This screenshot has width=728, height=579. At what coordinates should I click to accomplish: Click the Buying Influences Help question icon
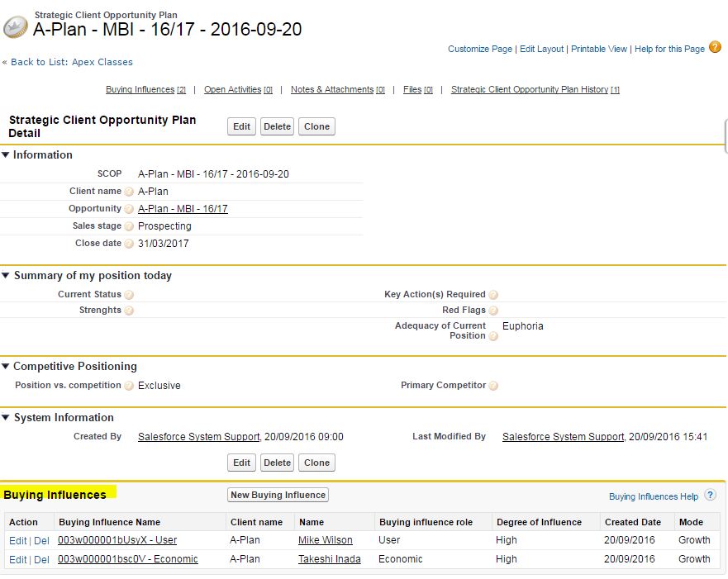(710, 496)
